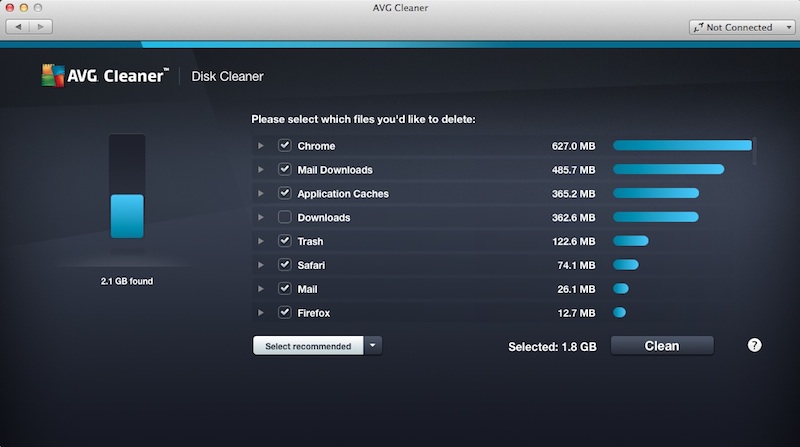Screen dimensions: 800x447
Task: Click the AVG Cleaner window title
Action: click(x=400, y=8)
